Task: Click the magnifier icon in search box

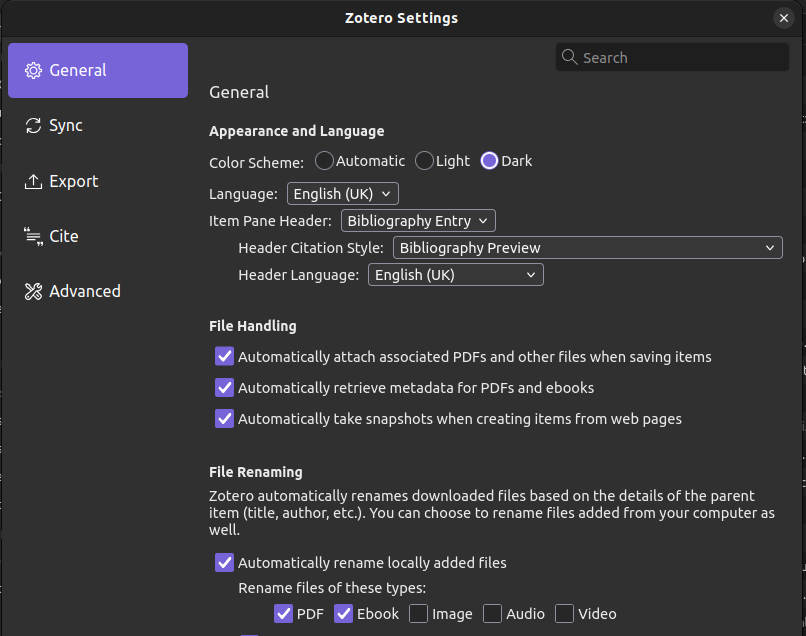Action: tap(570, 58)
